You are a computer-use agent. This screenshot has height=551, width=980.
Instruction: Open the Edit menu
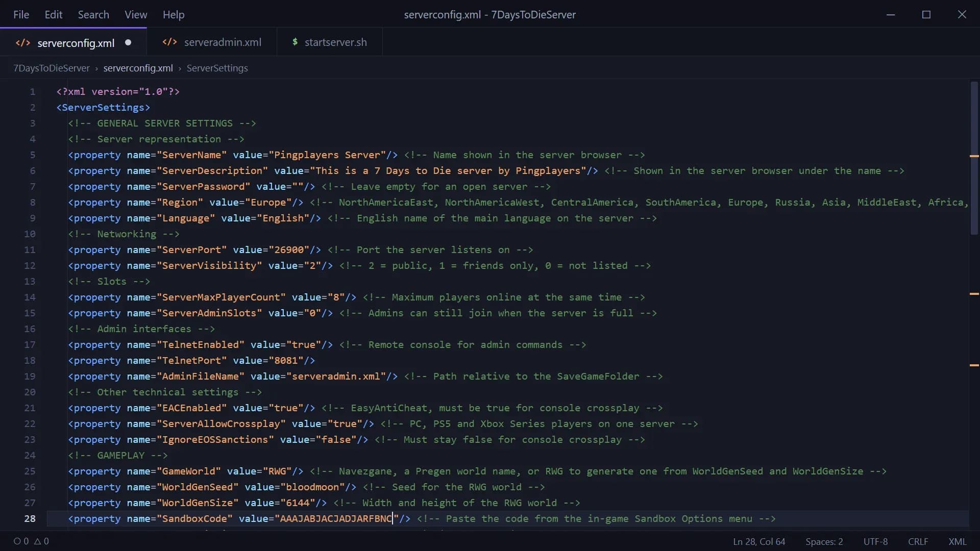point(54,14)
